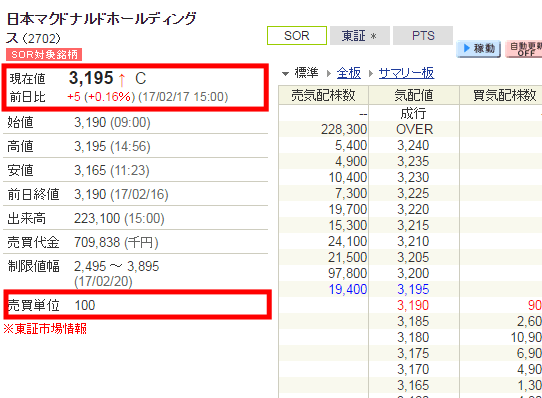Open the PTS tab
The height and width of the screenshot is (398, 542).
point(423,36)
